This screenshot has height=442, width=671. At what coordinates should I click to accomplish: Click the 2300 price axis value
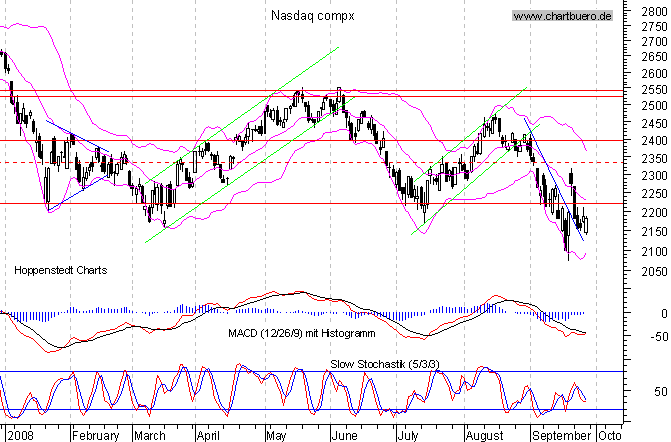[655, 176]
